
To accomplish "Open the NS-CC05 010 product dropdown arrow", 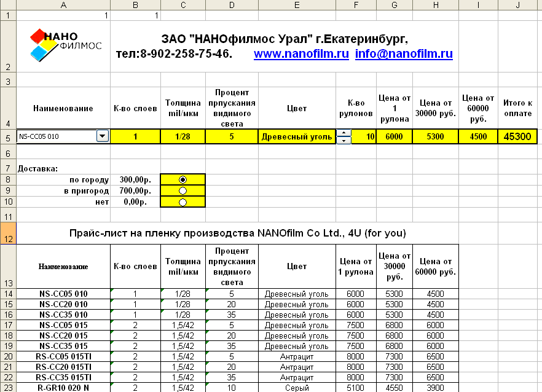I will point(102,136).
